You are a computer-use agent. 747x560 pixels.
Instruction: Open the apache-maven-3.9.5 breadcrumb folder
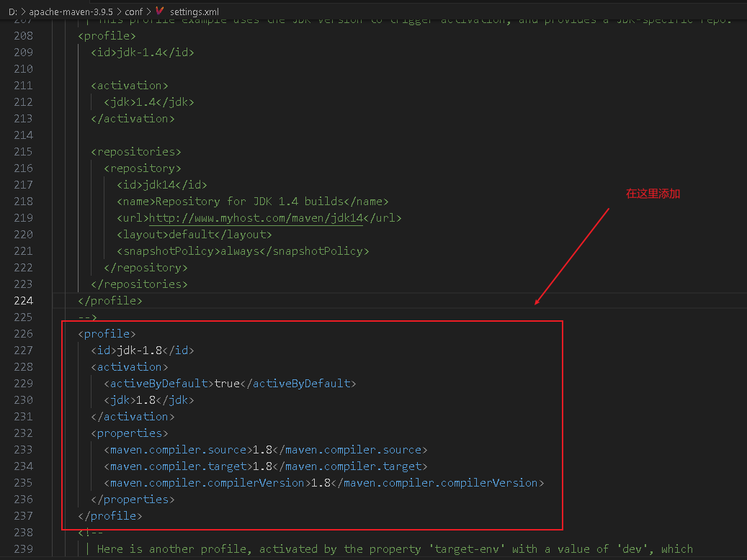pyautogui.click(x=71, y=12)
